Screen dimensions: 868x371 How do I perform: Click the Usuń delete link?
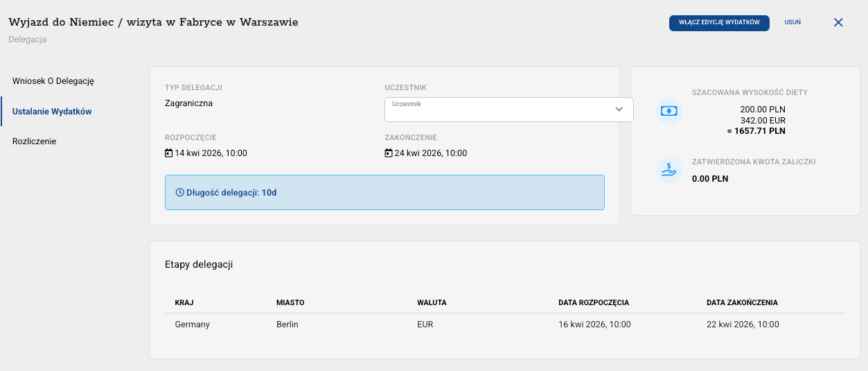coord(792,22)
